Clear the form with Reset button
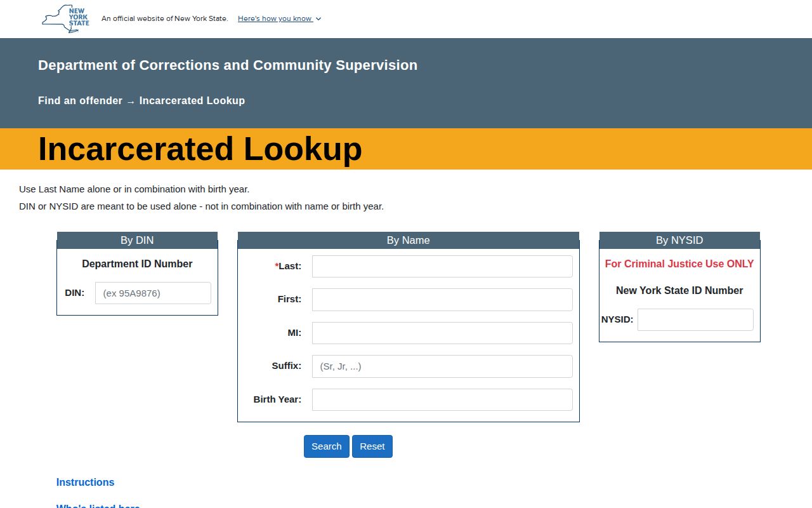This screenshot has height=508, width=812. (x=372, y=446)
